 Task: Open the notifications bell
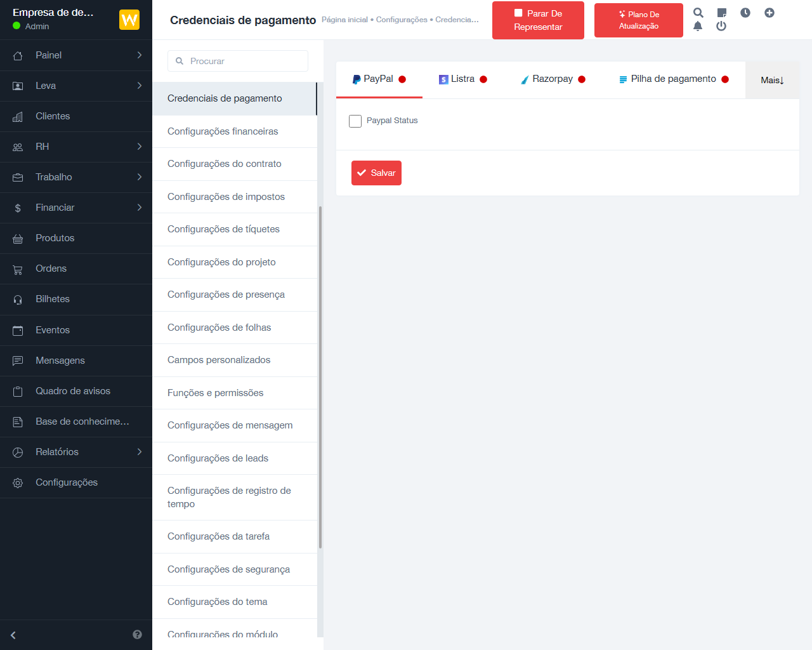pos(698,26)
